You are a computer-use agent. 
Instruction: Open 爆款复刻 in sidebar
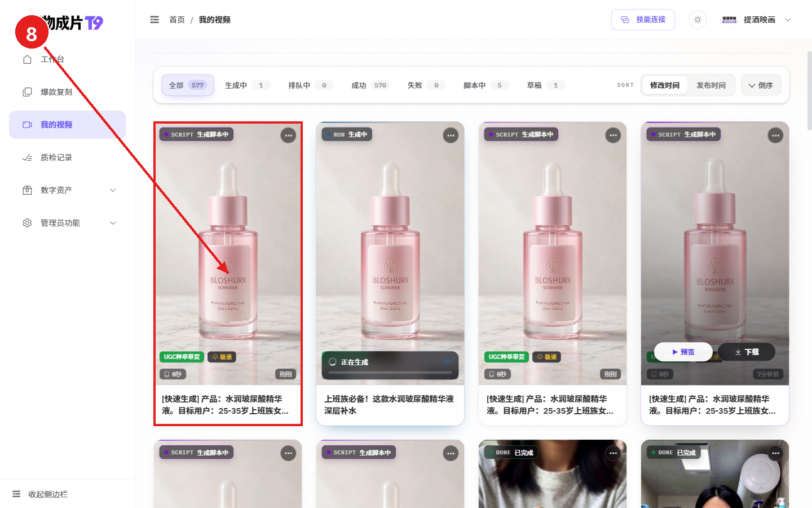[67, 92]
